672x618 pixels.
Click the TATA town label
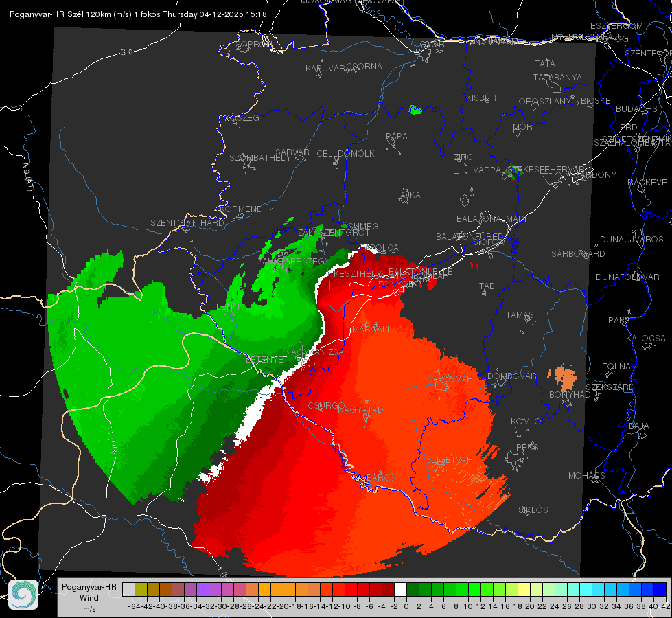click(x=545, y=63)
